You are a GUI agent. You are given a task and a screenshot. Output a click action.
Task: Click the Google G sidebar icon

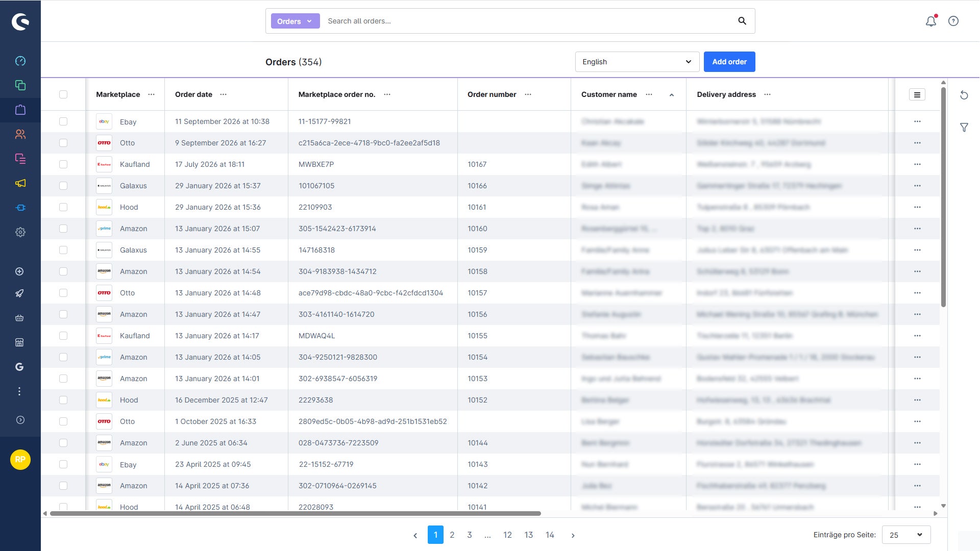point(19,367)
